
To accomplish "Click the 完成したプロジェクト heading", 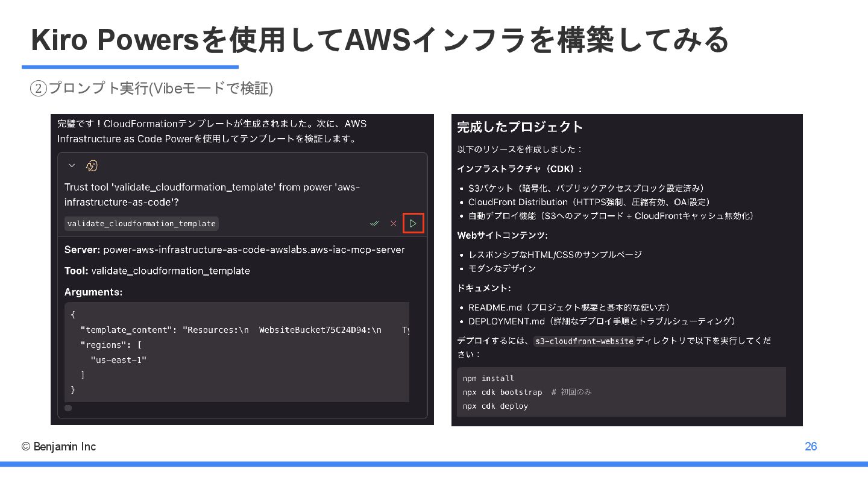I will [520, 127].
